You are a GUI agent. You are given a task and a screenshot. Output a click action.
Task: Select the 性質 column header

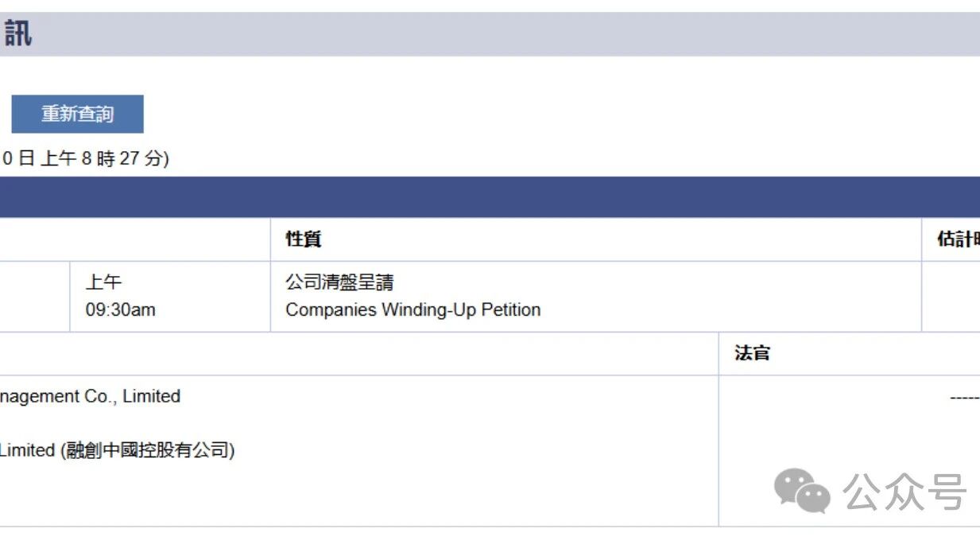point(304,239)
